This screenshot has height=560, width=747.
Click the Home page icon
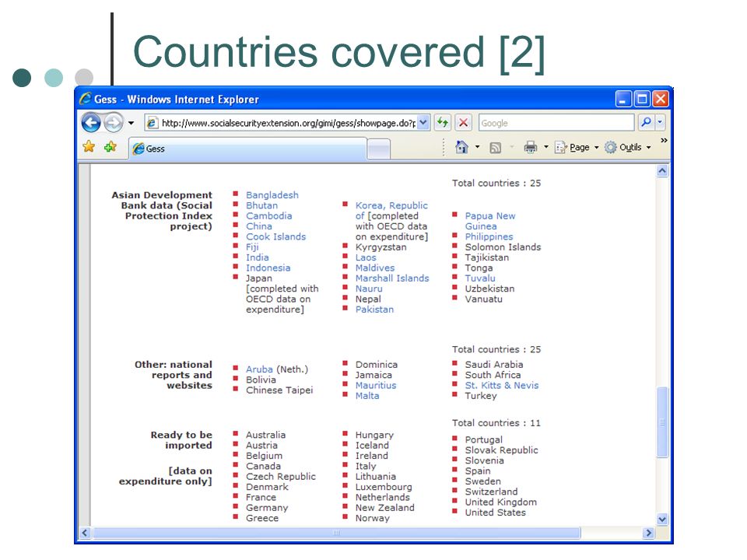pyautogui.click(x=461, y=147)
